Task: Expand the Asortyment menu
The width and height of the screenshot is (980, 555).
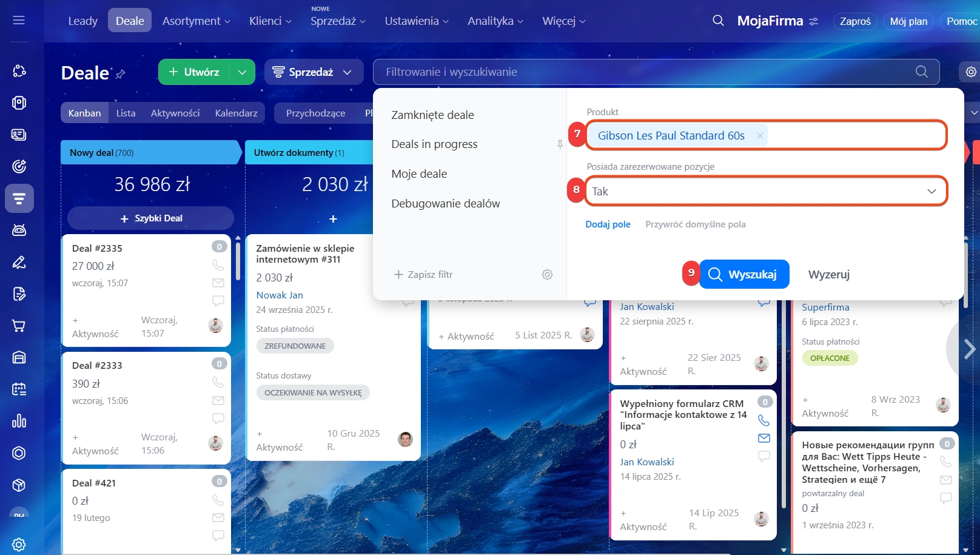Action: coord(196,21)
